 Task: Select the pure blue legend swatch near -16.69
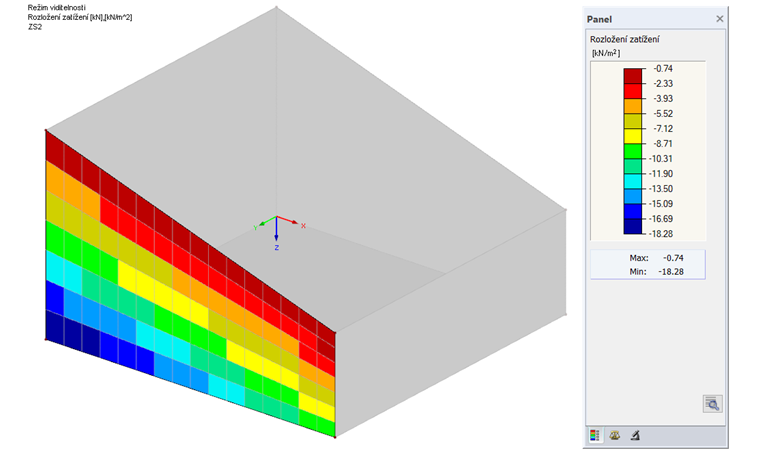(x=633, y=211)
